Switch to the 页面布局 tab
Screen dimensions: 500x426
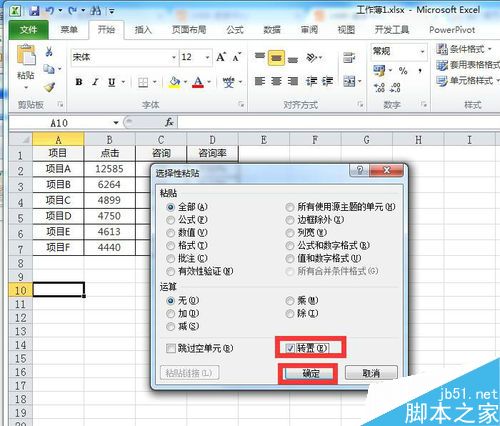coord(189,30)
